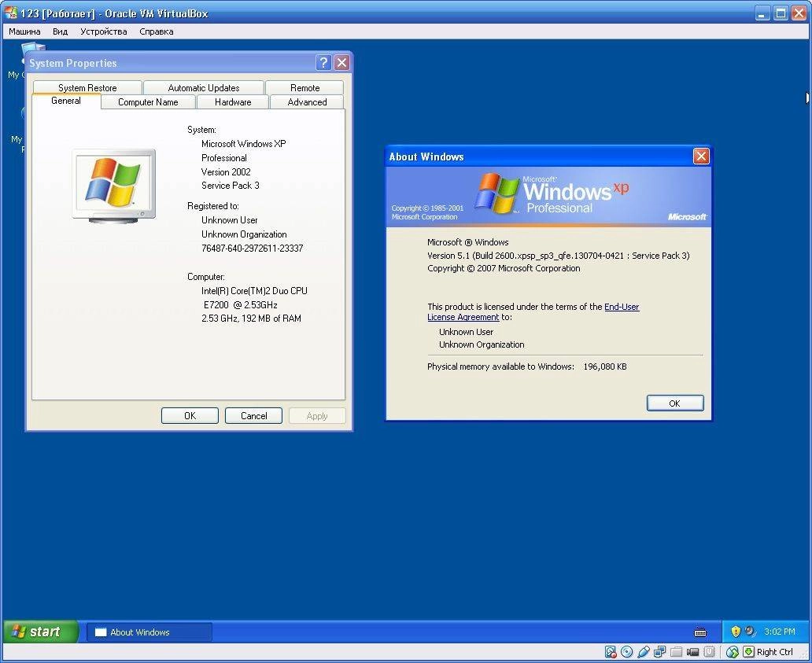Click the 'Copyright © 2007 Microsoft Corporation' line

coord(504,268)
